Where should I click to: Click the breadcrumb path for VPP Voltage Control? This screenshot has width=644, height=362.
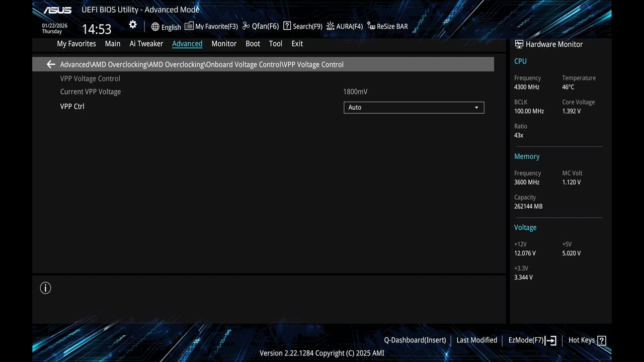point(313,64)
